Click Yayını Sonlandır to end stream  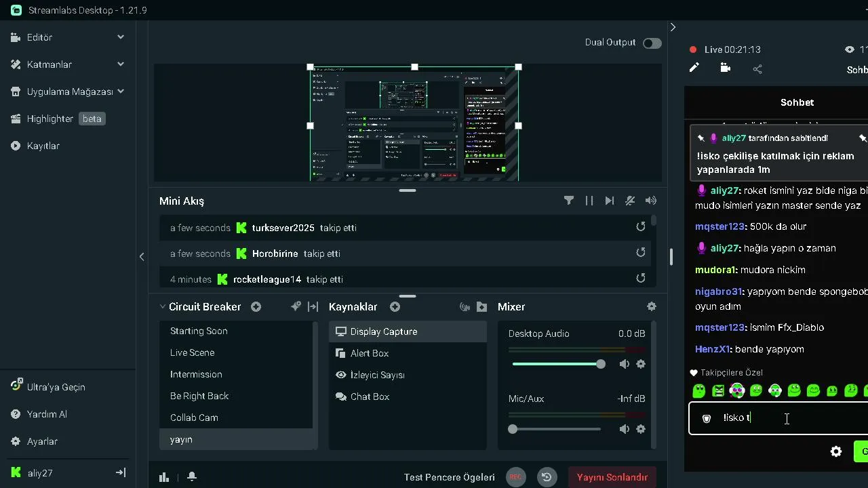[612, 477]
